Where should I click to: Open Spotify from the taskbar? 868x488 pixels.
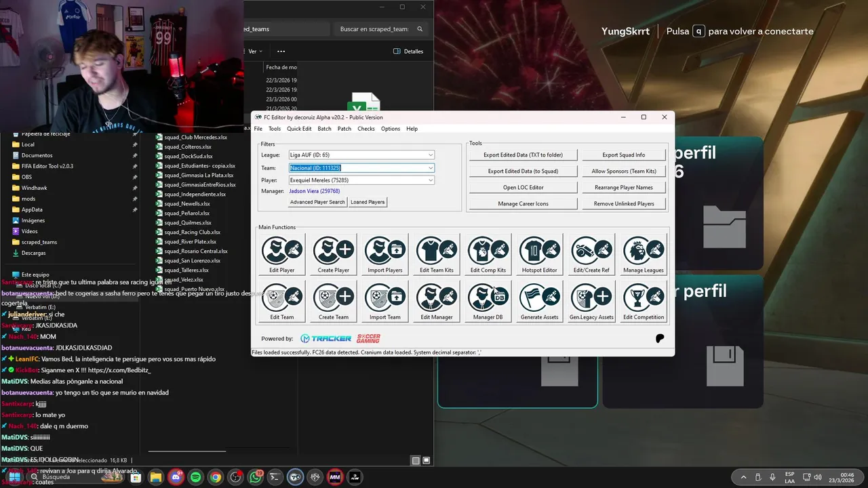point(195,477)
